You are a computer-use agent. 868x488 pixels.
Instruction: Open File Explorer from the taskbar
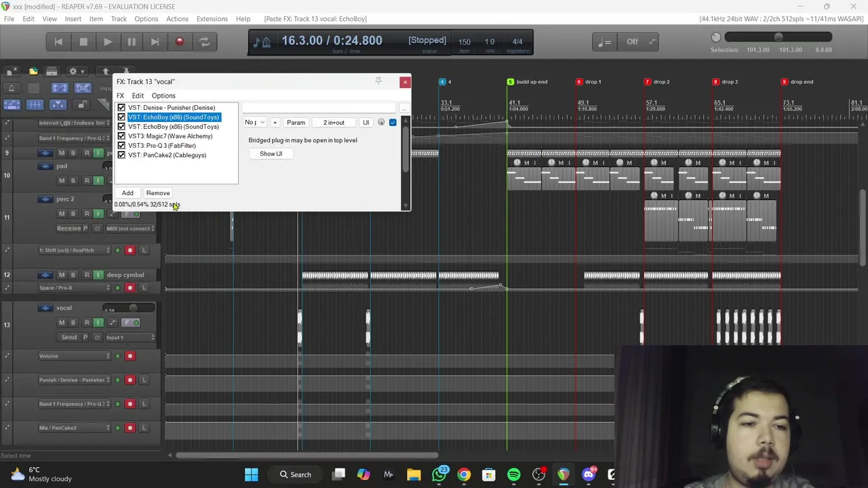[x=414, y=474]
